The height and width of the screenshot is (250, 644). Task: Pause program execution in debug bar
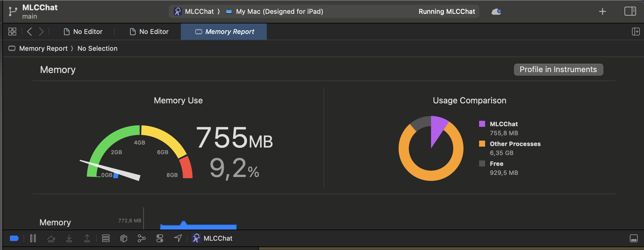click(33, 238)
